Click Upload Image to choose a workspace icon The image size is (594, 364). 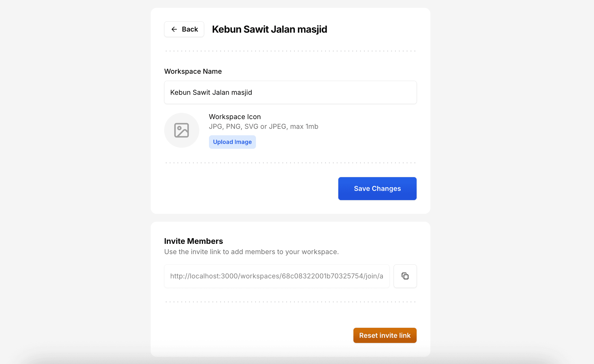(232, 142)
